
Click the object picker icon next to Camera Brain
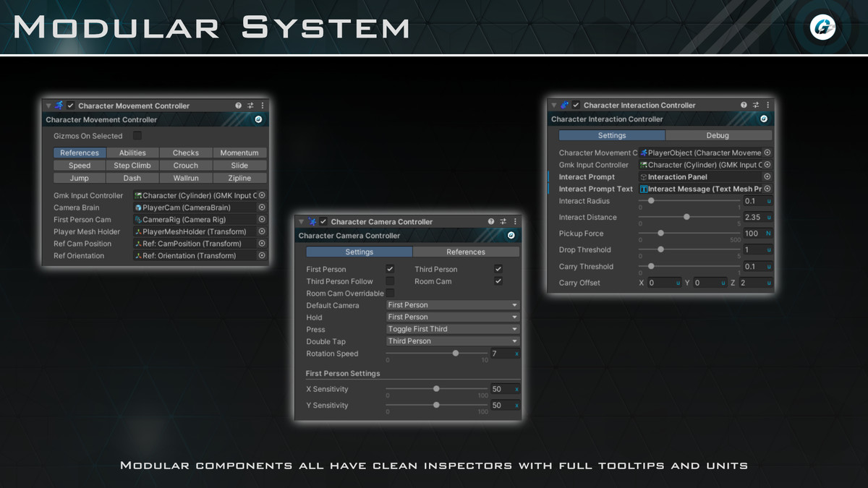tap(262, 207)
